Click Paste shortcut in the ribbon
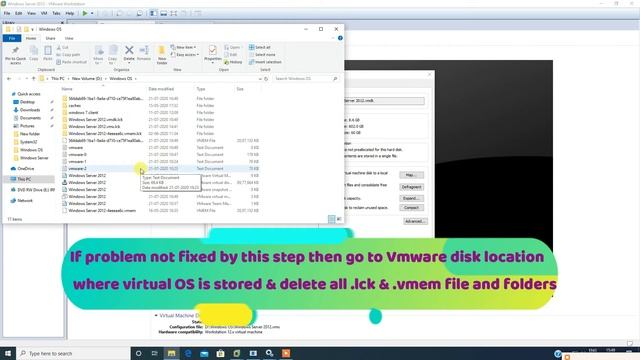Image resolution: width=640 pixels, height=360 pixels. pos(71,62)
